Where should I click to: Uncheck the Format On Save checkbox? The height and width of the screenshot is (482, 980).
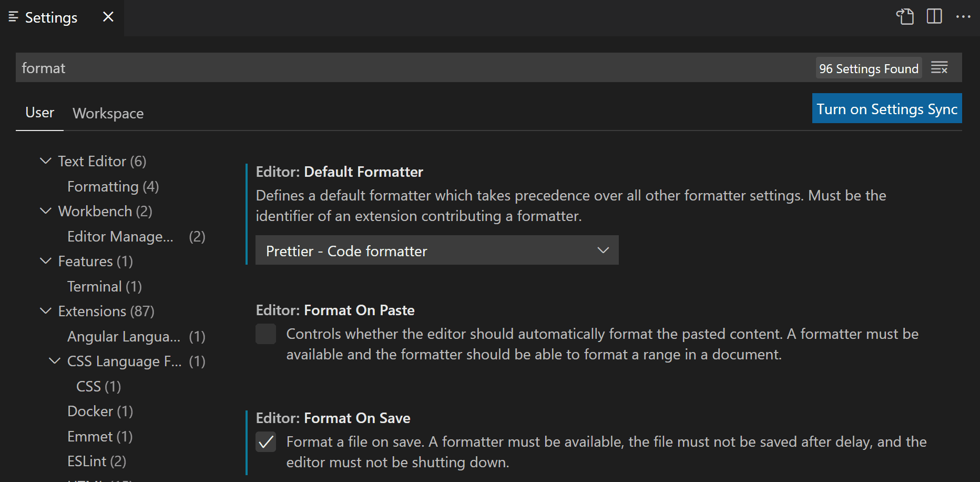(x=266, y=442)
